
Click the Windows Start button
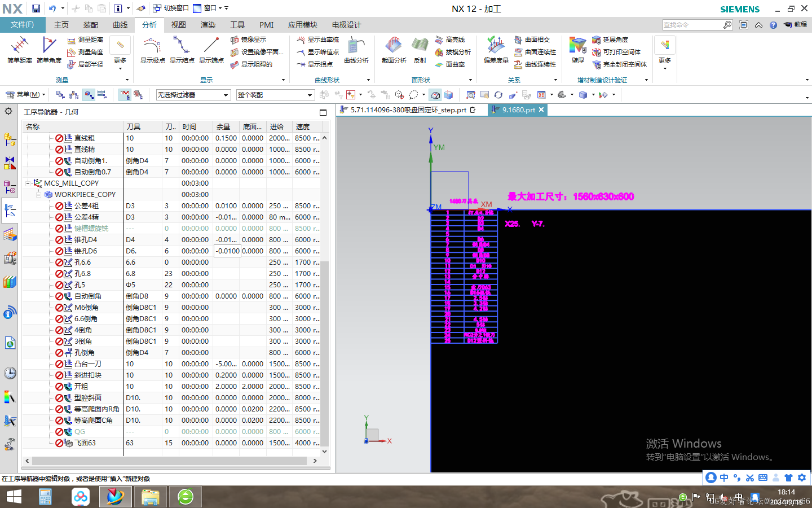point(14,497)
